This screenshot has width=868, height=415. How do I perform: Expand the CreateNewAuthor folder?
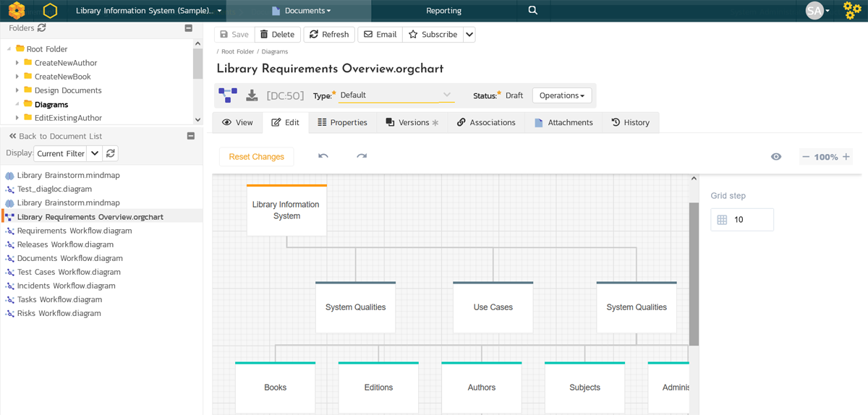[x=17, y=63]
